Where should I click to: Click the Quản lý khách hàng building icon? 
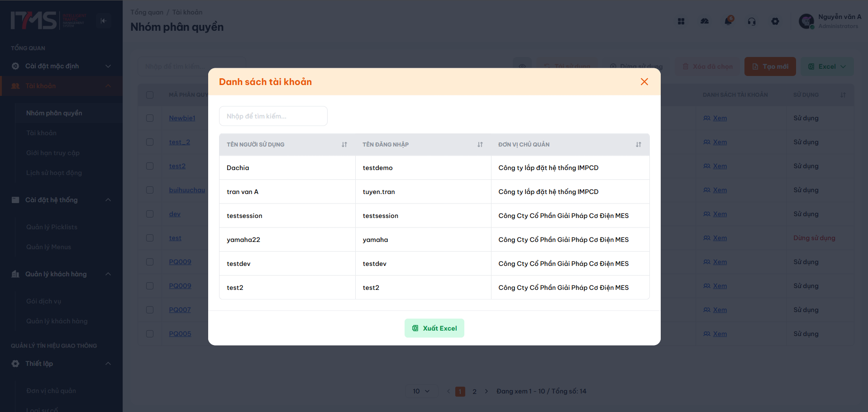[x=15, y=274]
